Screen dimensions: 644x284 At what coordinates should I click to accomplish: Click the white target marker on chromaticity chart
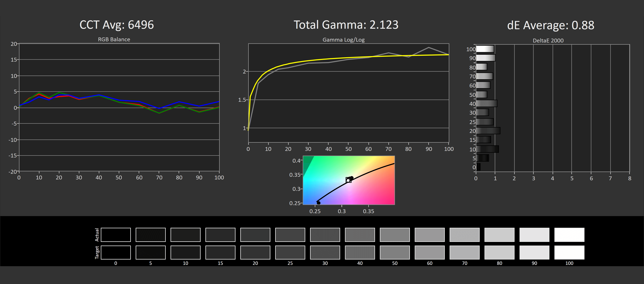348,180
